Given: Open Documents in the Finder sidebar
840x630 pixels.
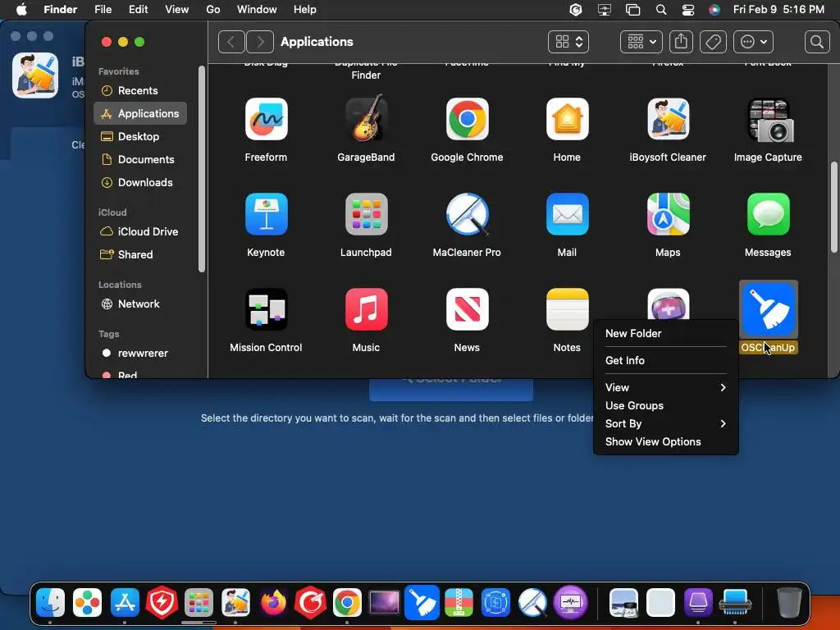Looking at the screenshot, I should point(140,160).
